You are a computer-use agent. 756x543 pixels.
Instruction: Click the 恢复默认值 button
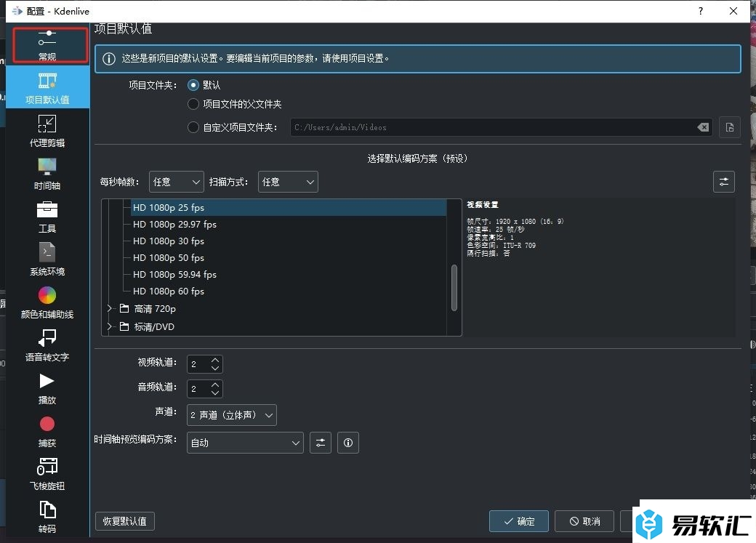(125, 521)
